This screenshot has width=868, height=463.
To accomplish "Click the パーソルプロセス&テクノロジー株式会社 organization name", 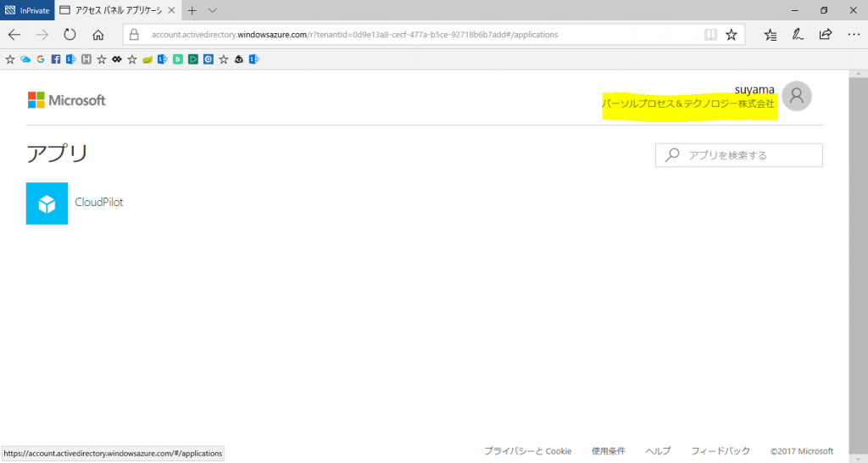I will pyautogui.click(x=688, y=103).
